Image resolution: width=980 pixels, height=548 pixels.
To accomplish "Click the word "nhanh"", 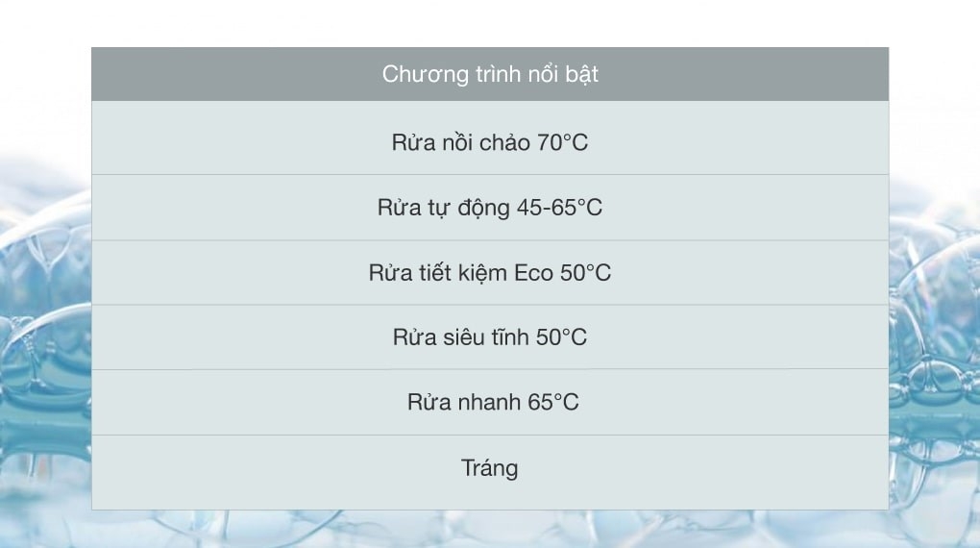I will point(487,402).
